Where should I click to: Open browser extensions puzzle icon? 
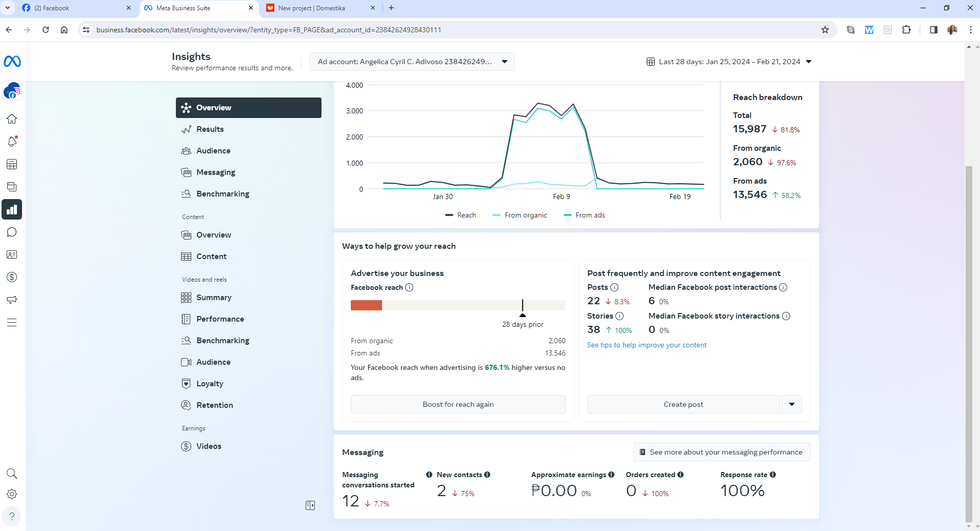pos(907,30)
